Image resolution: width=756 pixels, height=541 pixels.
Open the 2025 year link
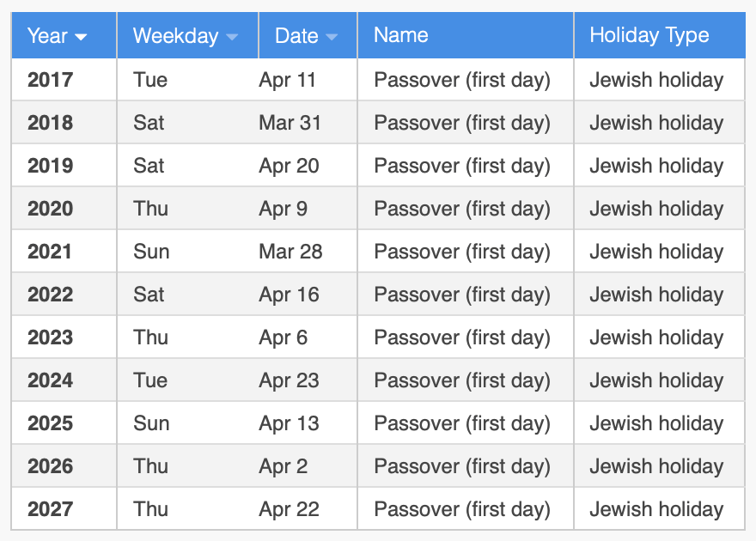(x=50, y=423)
